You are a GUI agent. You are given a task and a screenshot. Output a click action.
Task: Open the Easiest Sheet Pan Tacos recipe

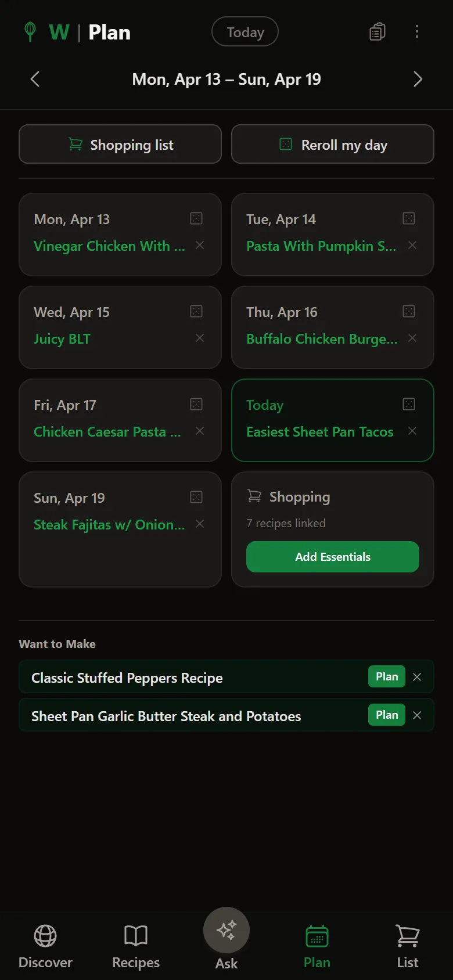point(320,432)
